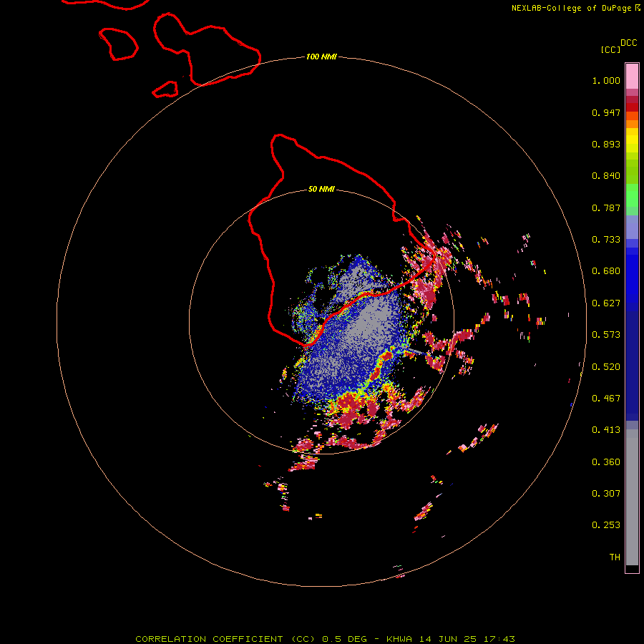Click the pink 1.000 color band
The image size is (644, 644).
632,77
